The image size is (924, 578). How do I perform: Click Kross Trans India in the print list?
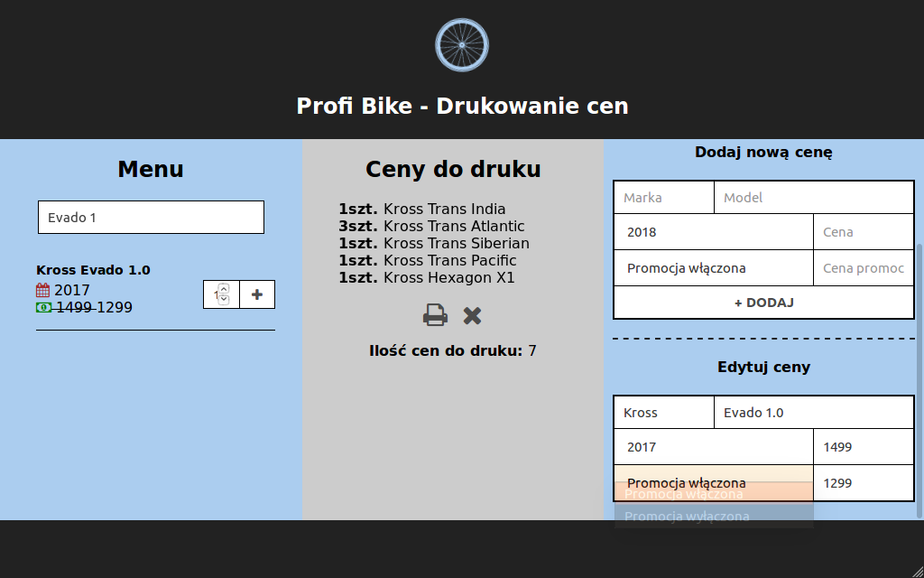444,209
